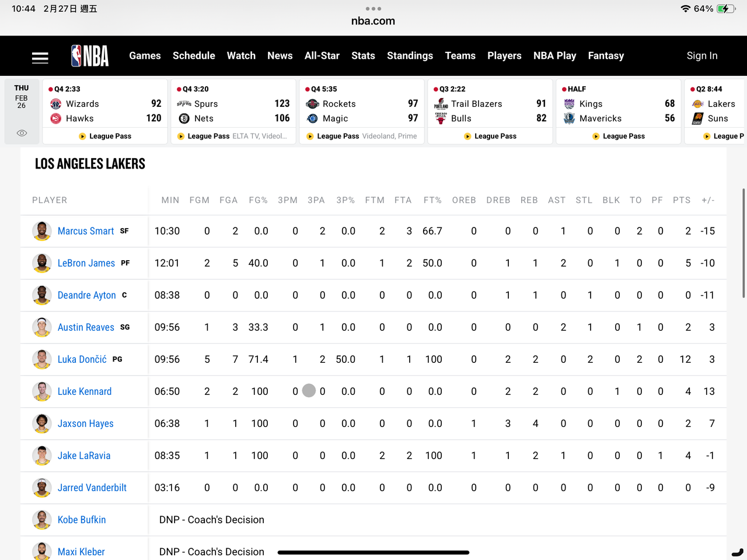The height and width of the screenshot is (560, 747).
Task: Open Jarred Vanderbilt's headshot
Action: [x=42, y=488]
